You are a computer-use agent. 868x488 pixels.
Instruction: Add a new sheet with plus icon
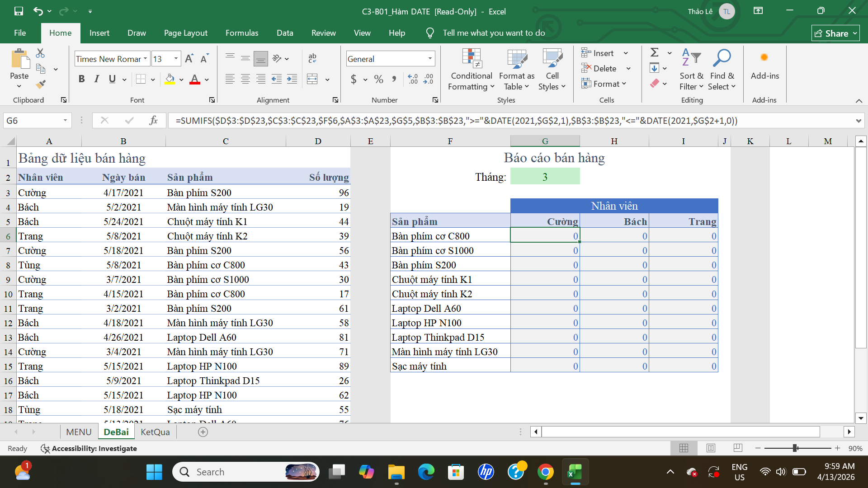(x=203, y=432)
